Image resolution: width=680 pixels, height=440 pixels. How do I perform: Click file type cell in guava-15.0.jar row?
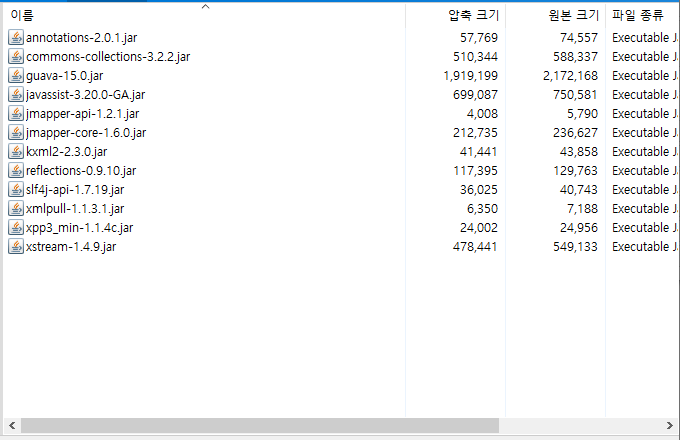tap(644, 76)
